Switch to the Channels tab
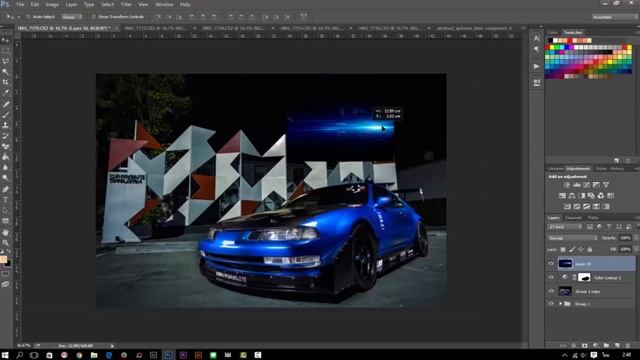640x360 pixels. pyautogui.click(x=573, y=218)
